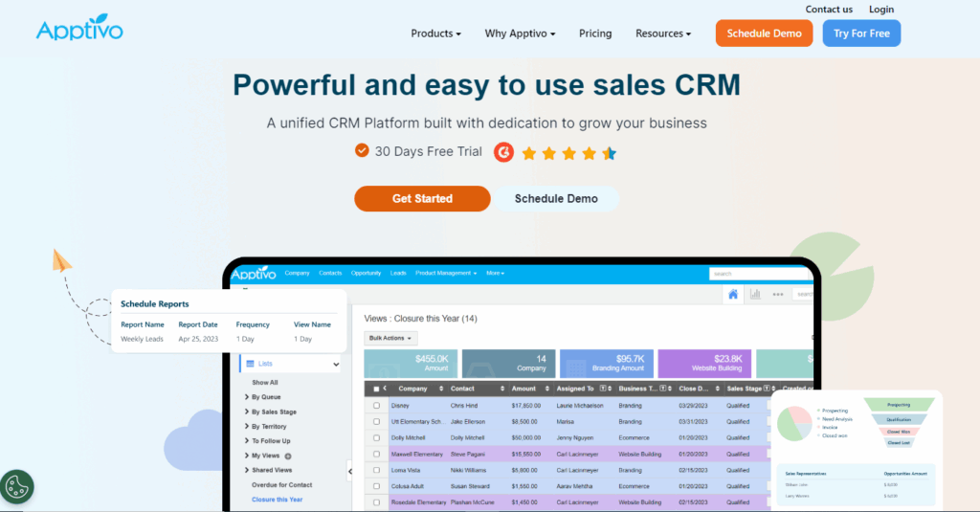Click the 30 Days Free Trial checkmark
The image size is (980, 512).
pos(362,150)
